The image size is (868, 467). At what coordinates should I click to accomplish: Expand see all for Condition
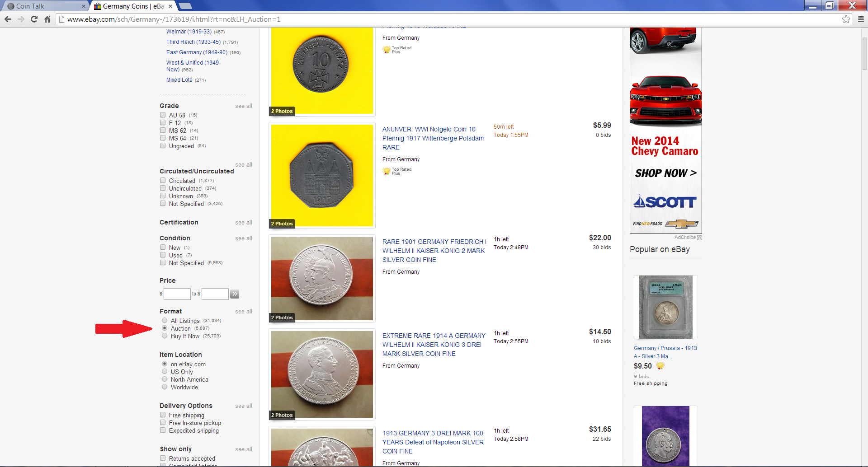[244, 238]
